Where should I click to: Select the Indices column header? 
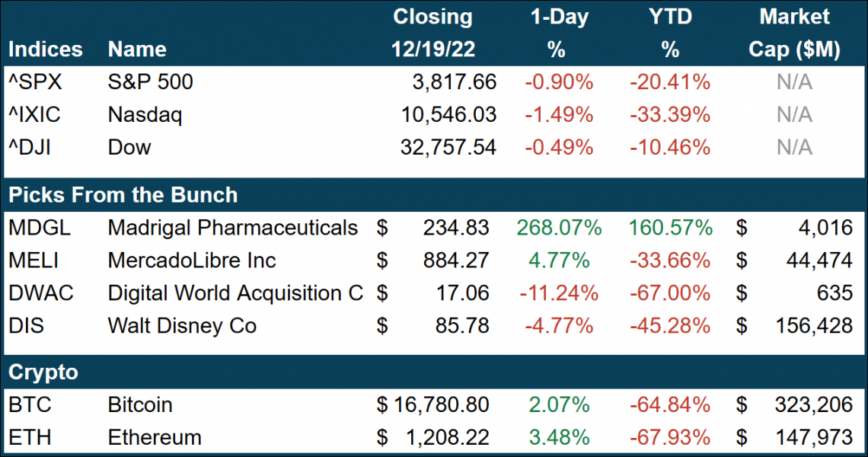45,50
